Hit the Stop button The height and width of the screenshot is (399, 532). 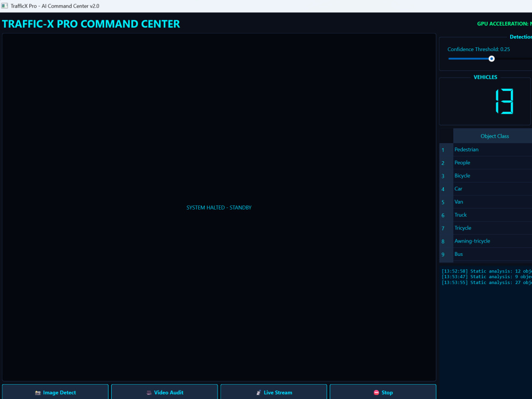point(383,392)
